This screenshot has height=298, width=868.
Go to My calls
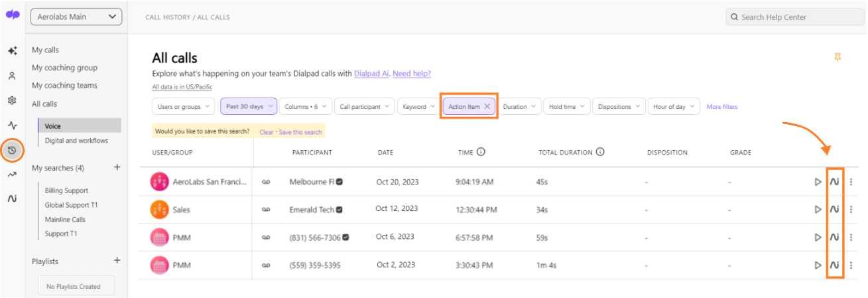click(x=46, y=50)
